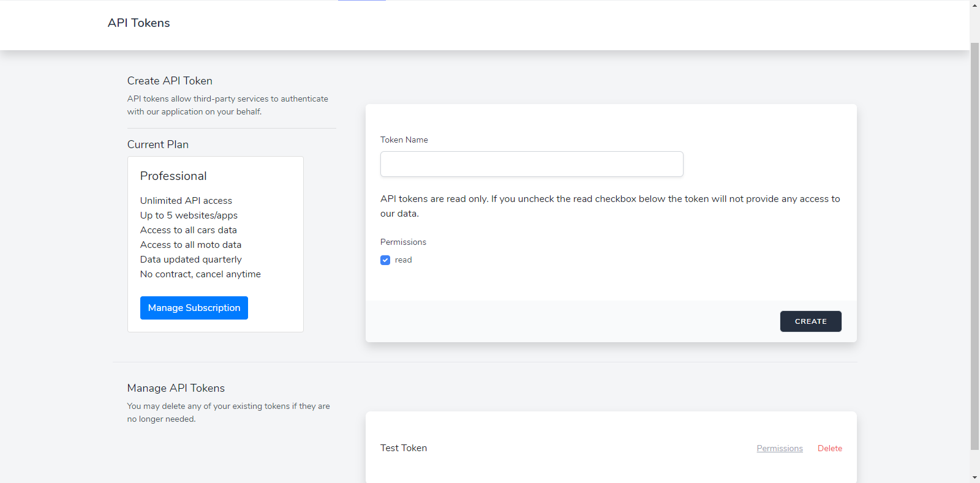Screen dimensions: 980x483
Task: Click the scrollbar down arrow
Action: 974,477
